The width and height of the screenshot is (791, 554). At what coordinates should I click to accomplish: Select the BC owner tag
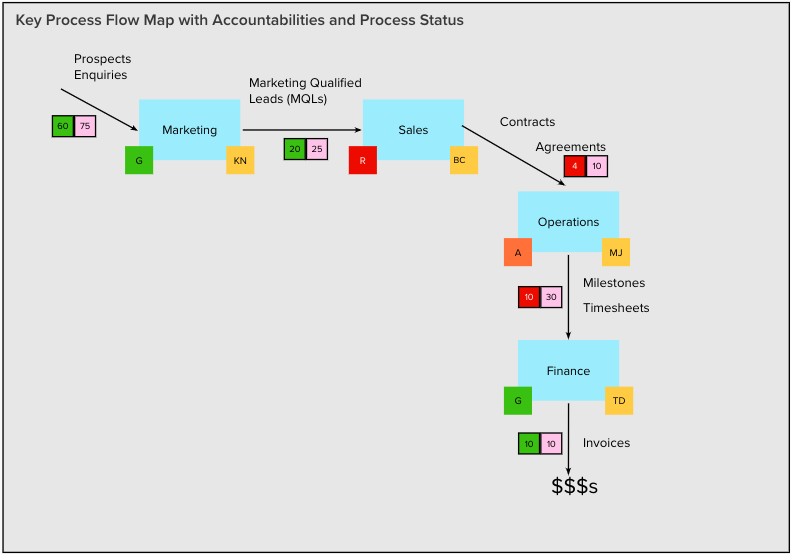pyautogui.click(x=464, y=160)
